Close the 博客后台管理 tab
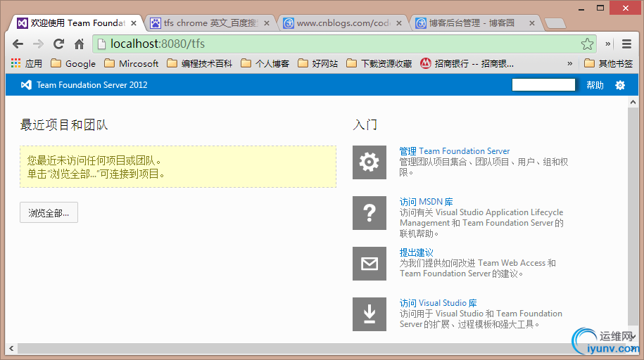This screenshot has width=644, height=360. tap(532, 23)
